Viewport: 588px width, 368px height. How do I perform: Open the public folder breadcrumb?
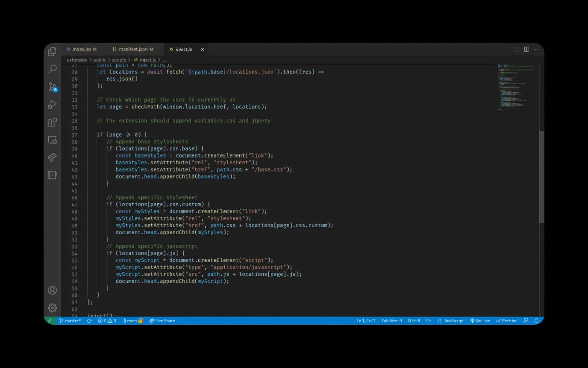pos(99,60)
